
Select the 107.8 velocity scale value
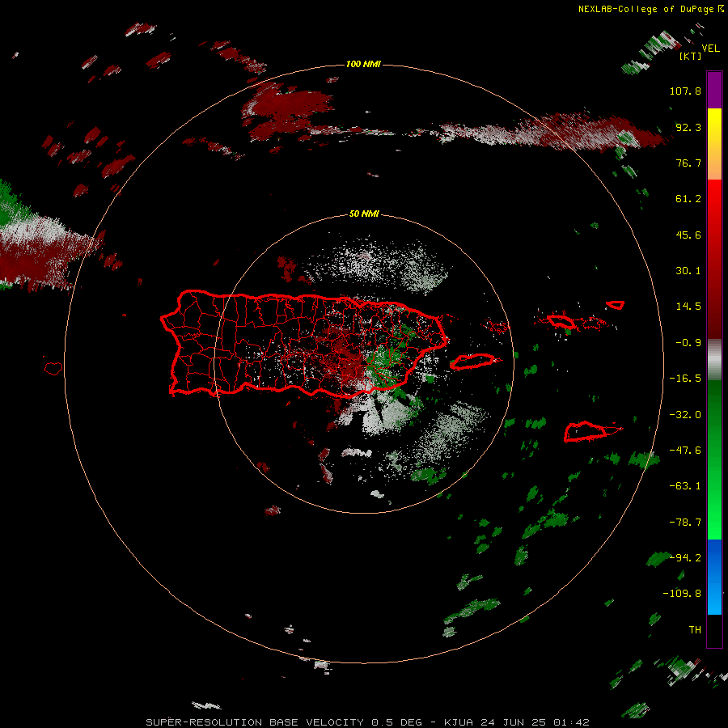pos(685,91)
